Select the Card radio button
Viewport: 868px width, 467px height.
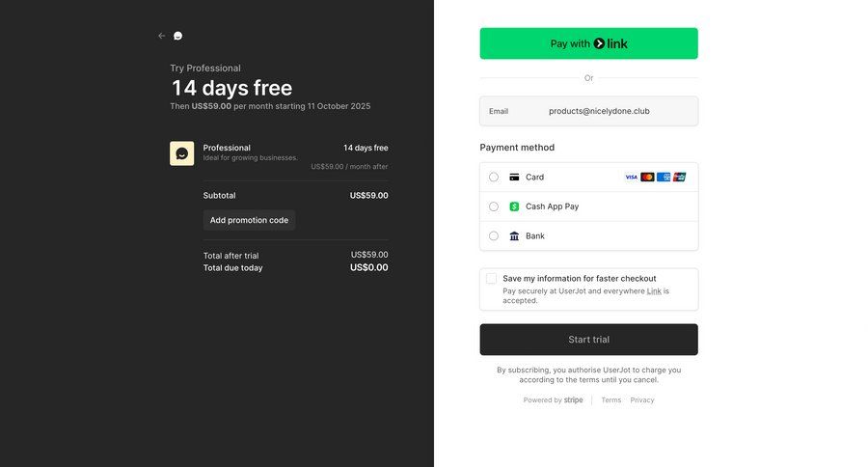point(494,178)
